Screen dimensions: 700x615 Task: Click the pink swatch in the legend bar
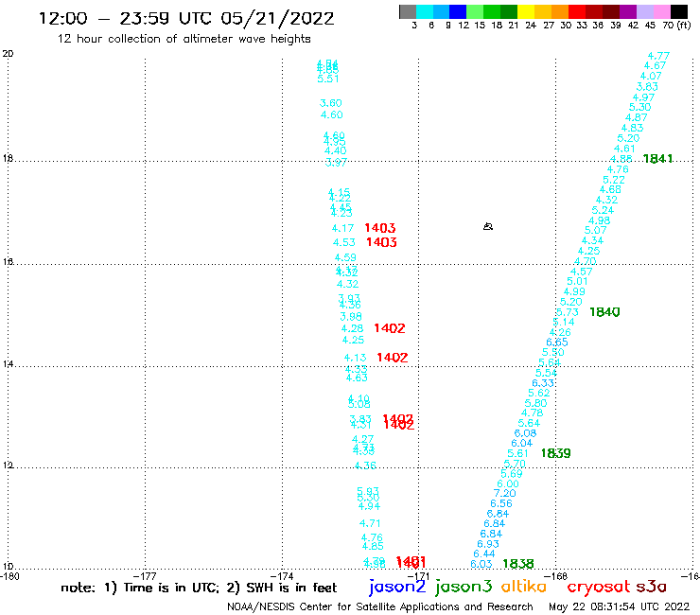point(662,11)
